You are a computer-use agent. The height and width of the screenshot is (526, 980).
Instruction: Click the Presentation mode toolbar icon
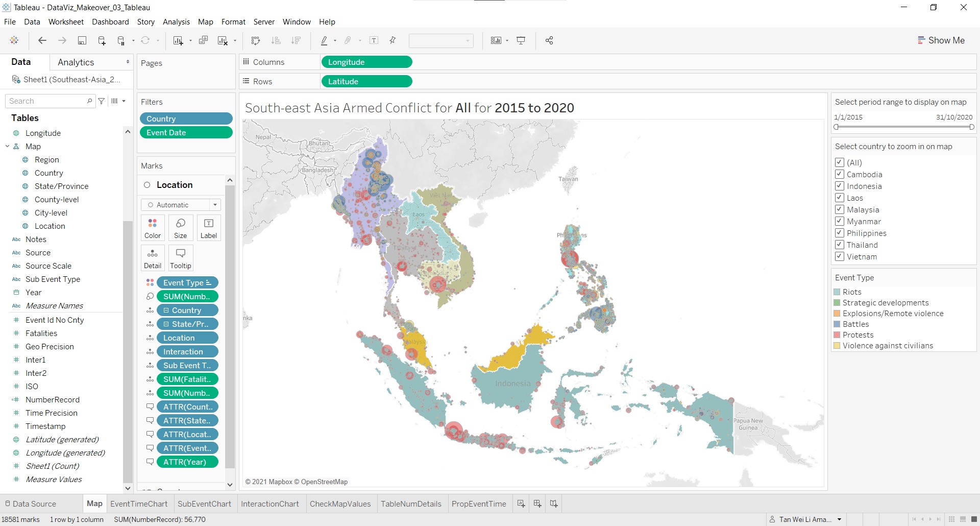(521, 41)
